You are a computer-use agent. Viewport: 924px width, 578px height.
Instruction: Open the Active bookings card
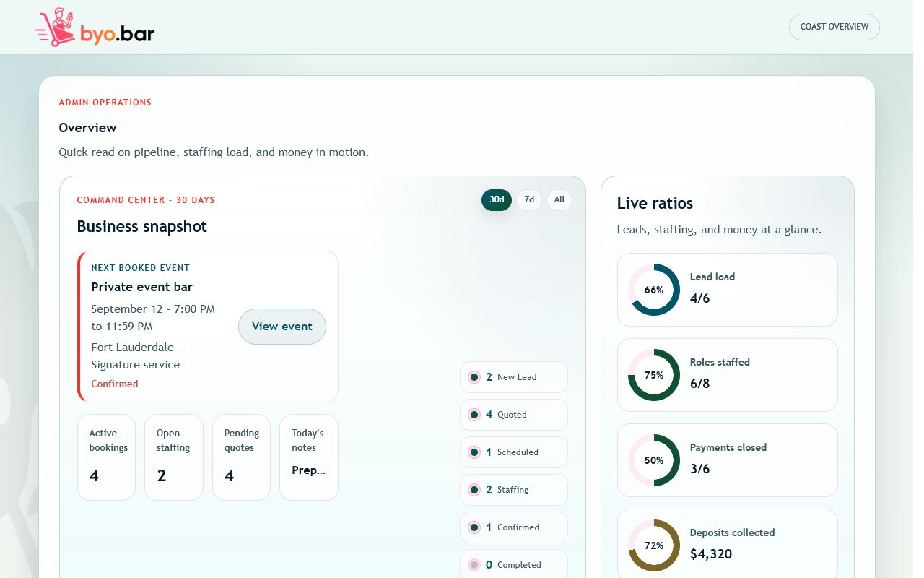pos(107,457)
